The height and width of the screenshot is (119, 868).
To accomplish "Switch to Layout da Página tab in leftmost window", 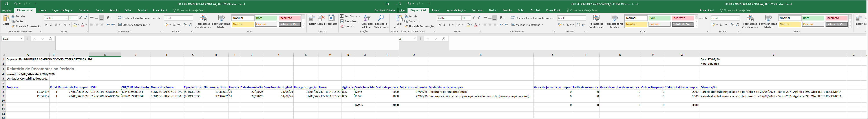I will click(62, 11).
